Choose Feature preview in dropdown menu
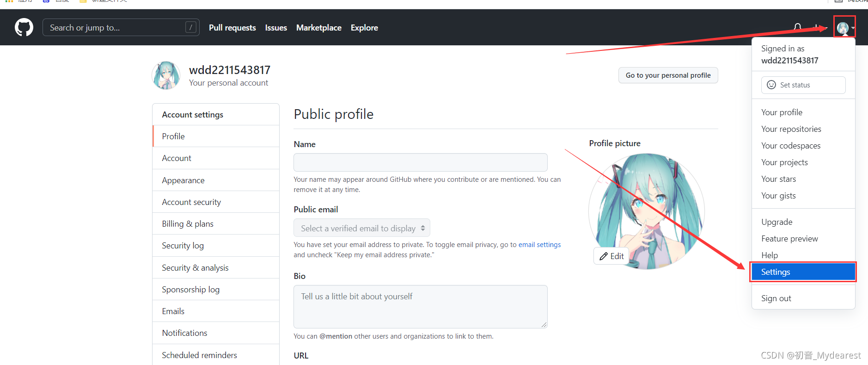Image resolution: width=868 pixels, height=365 pixels. (803, 239)
